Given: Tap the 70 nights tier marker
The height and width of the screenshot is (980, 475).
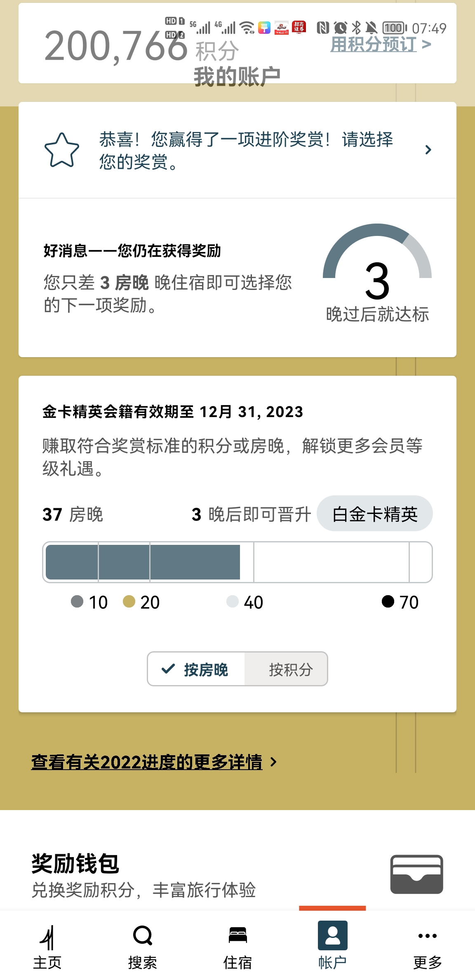Looking at the screenshot, I should coord(400,602).
